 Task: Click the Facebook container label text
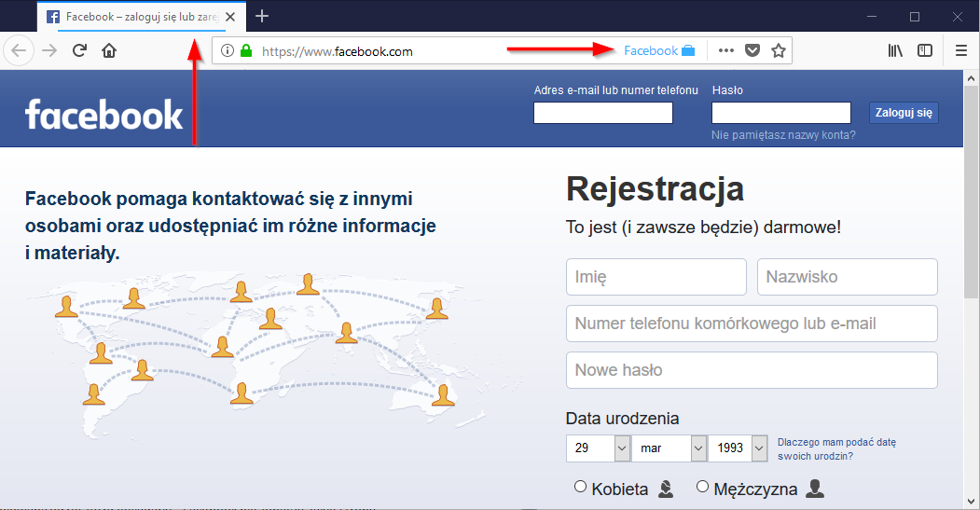click(651, 50)
